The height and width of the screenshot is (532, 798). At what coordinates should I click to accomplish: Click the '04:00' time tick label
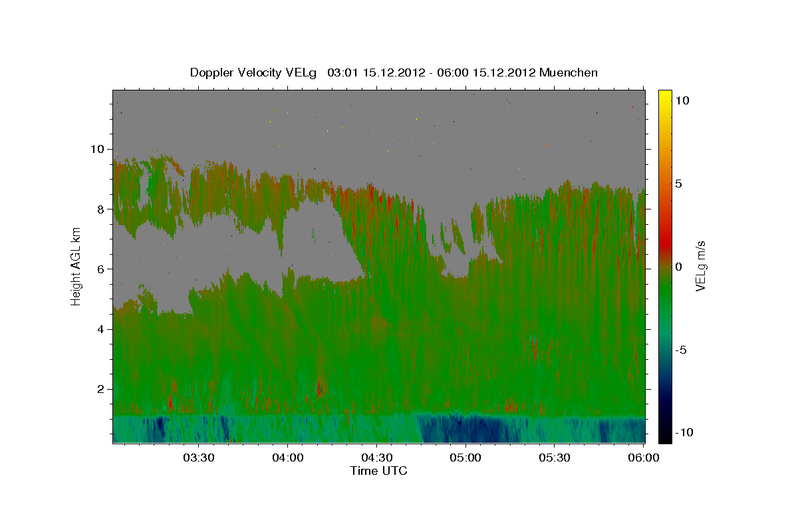point(288,458)
